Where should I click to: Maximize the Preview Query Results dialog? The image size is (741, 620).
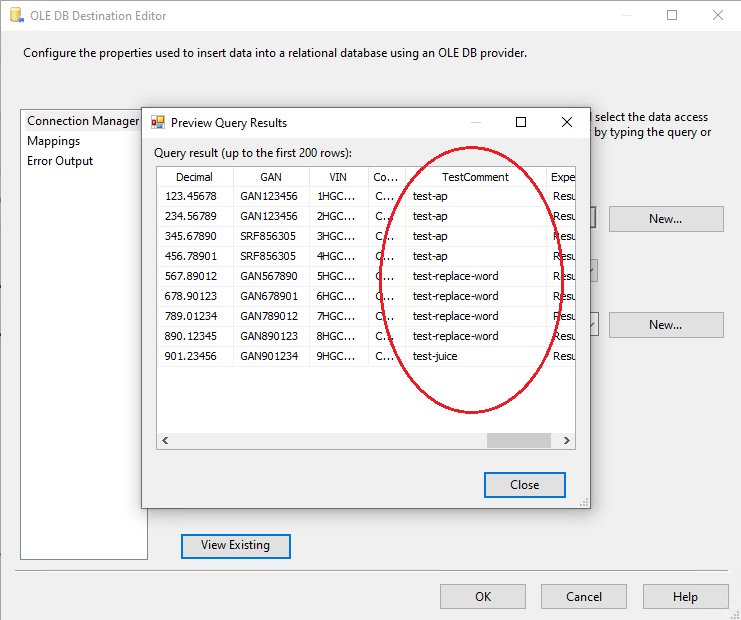(x=520, y=122)
